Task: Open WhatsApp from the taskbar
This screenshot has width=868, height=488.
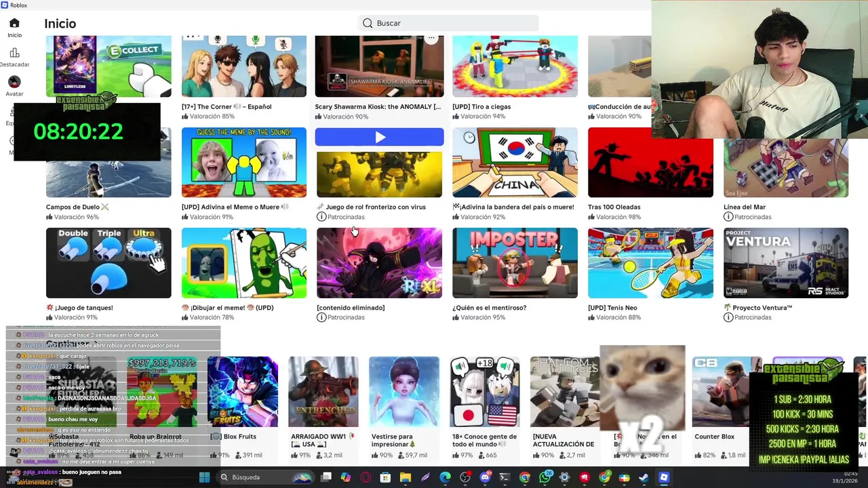Action: coord(545,477)
